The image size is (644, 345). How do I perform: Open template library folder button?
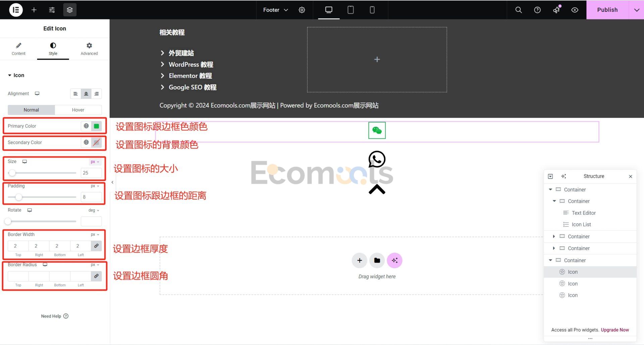pos(377,261)
